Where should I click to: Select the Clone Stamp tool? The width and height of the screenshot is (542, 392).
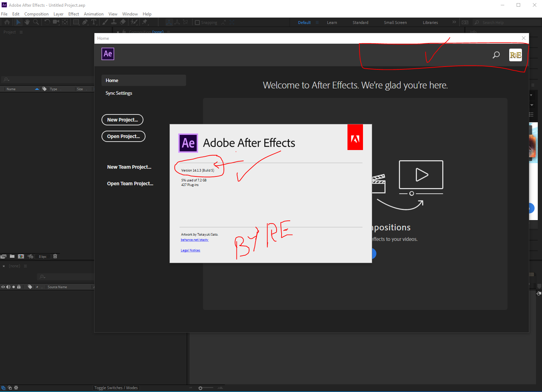[114, 22]
